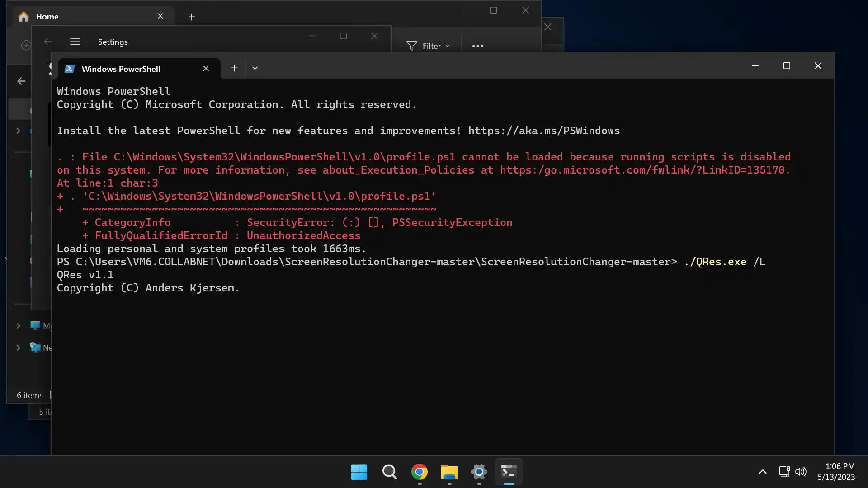This screenshot has height=488, width=868.
Task: Expand the My PC tree item
Action: [19, 326]
